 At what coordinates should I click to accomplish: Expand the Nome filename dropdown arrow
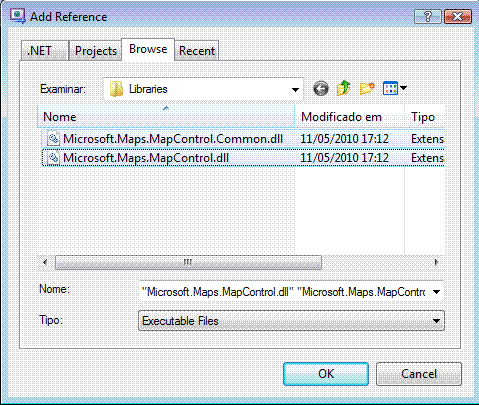click(436, 292)
